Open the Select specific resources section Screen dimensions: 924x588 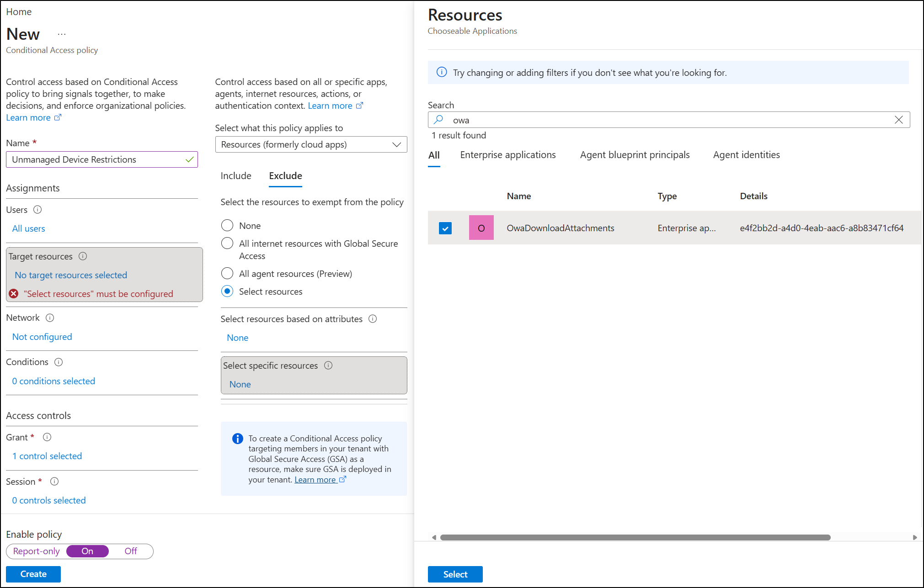pos(314,375)
